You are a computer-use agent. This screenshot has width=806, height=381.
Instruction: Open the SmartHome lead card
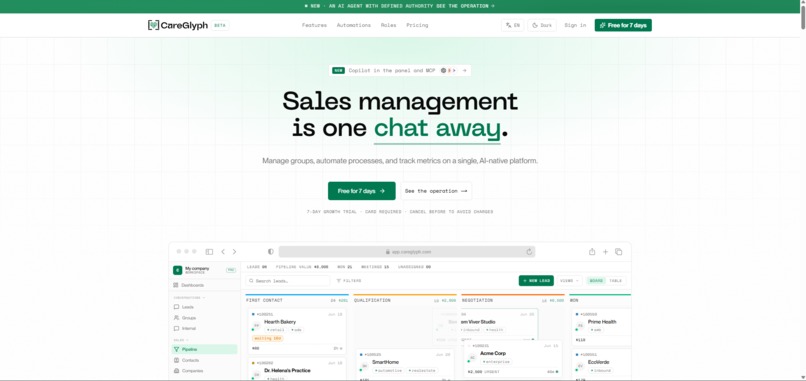pos(405,365)
